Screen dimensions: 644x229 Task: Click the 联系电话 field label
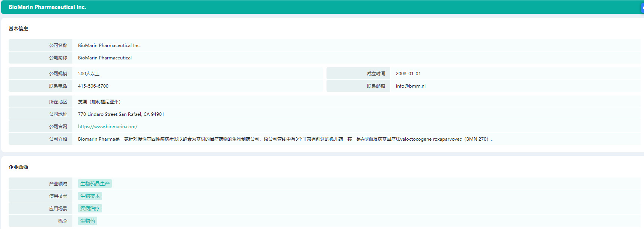[58, 86]
